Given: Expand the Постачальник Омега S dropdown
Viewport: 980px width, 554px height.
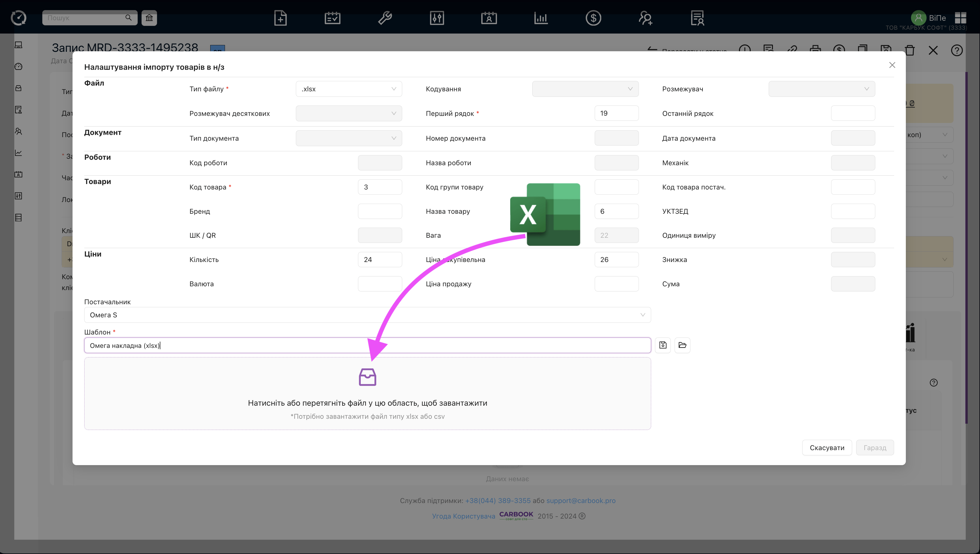Looking at the screenshot, I should [368, 315].
